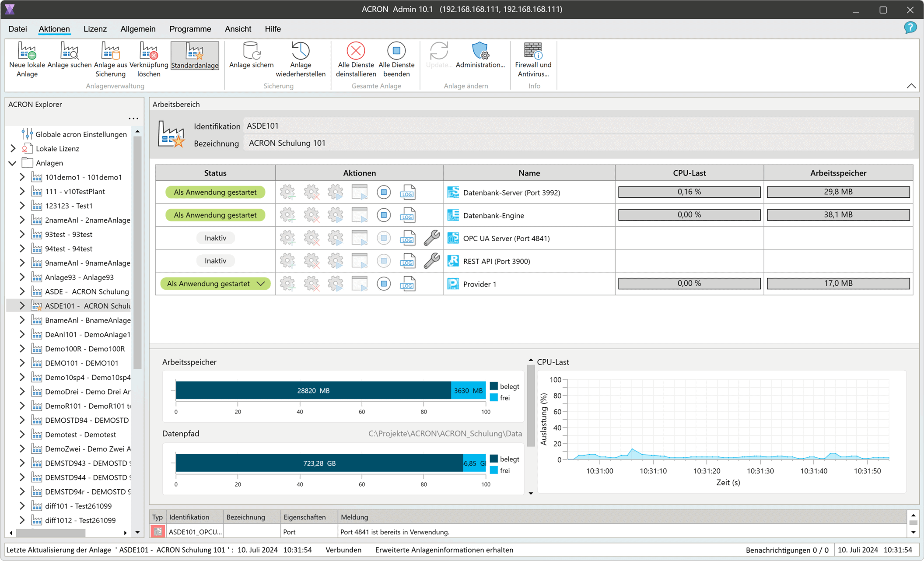Image resolution: width=924 pixels, height=561 pixels.
Task: Collapse the Anlagen tree folder
Action: 12,163
